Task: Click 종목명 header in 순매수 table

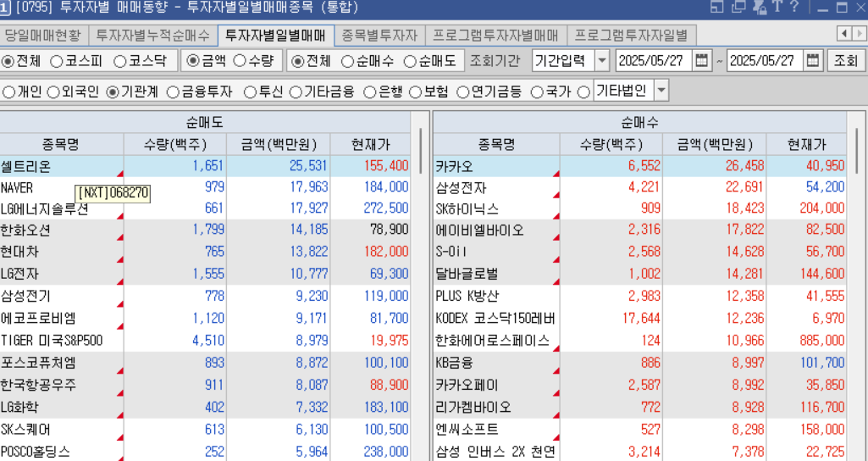Action: 496,145
